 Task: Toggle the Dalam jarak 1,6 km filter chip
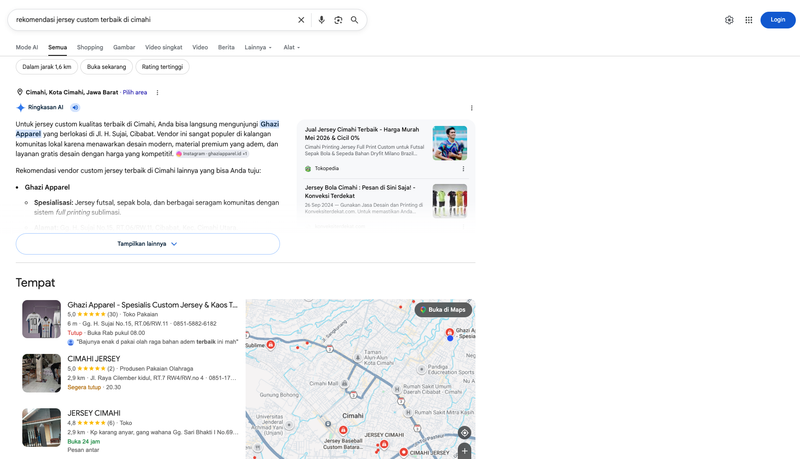pos(47,67)
